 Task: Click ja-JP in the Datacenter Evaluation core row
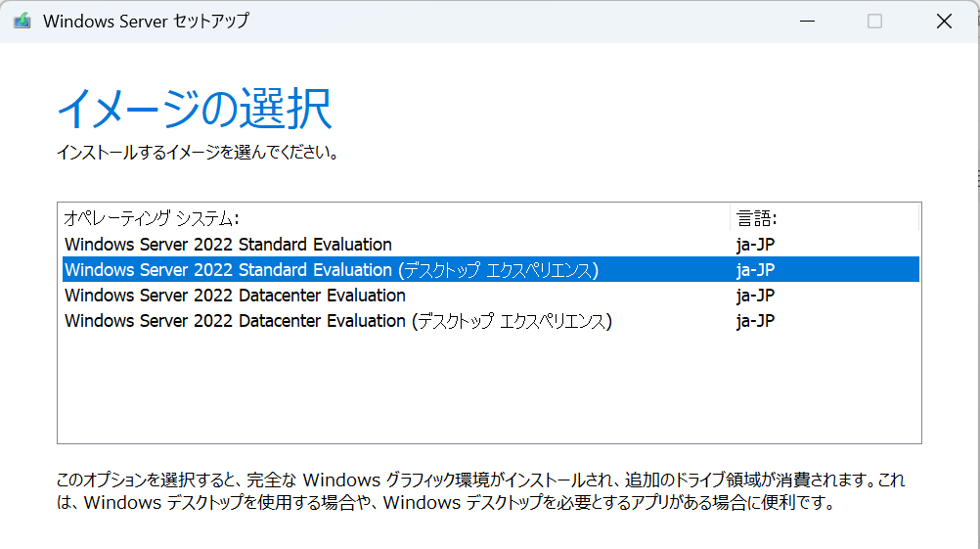[755, 296]
